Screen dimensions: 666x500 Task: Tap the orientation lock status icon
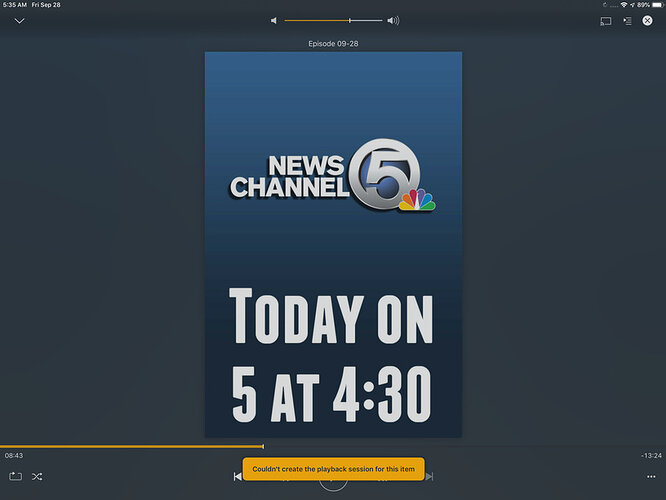pyautogui.click(x=605, y=5)
